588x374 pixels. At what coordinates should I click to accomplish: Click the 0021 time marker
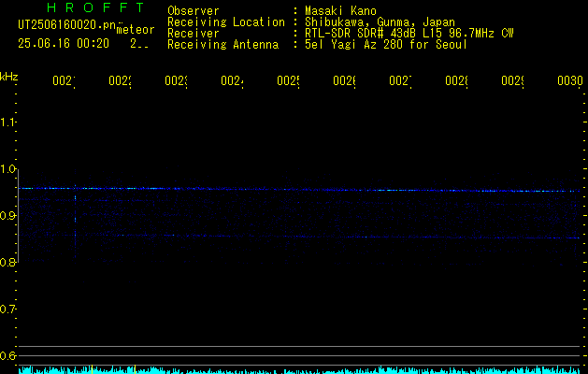64,80
